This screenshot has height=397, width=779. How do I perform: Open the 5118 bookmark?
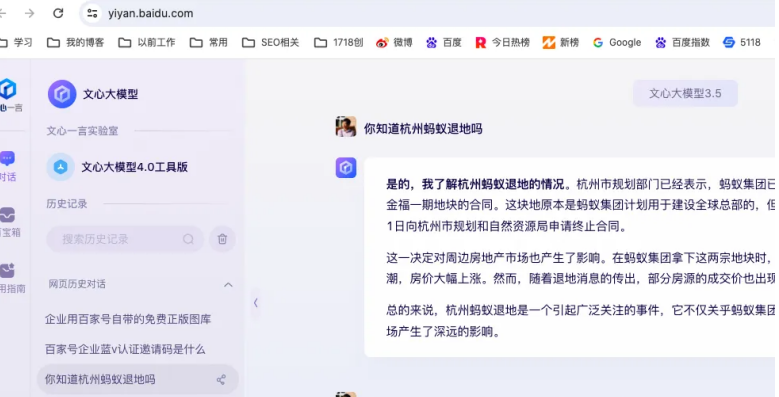click(742, 43)
